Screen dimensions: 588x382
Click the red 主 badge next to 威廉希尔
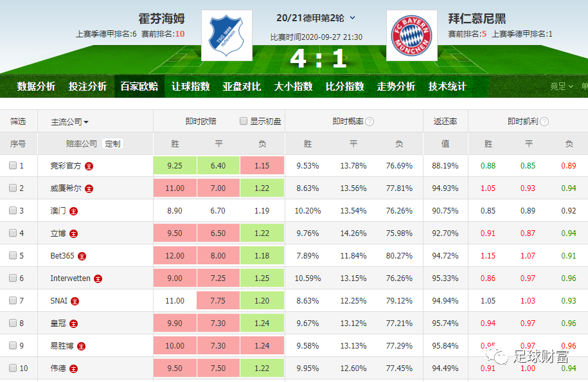(x=89, y=188)
